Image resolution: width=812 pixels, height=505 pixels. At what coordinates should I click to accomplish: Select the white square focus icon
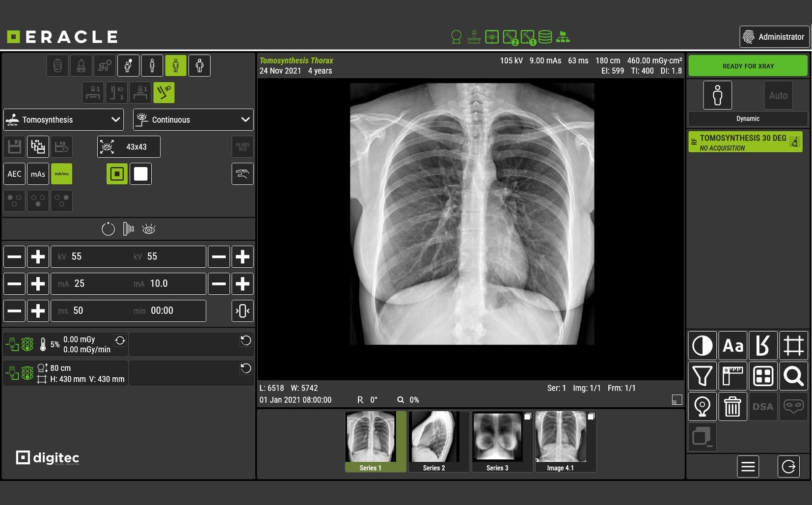[141, 174]
